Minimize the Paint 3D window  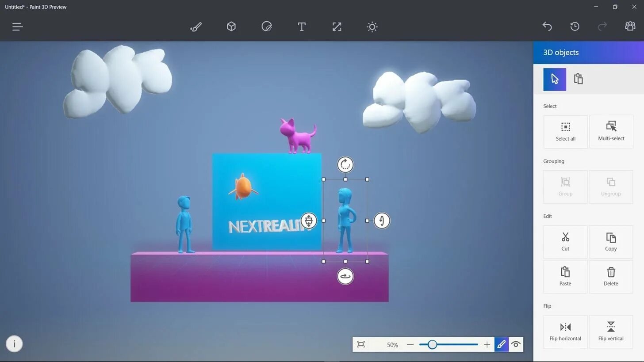point(596,7)
